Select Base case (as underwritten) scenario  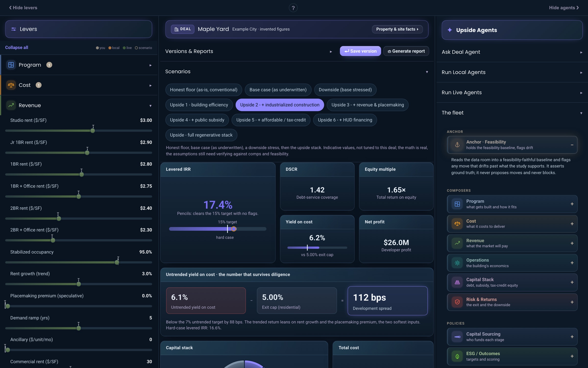point(278,90)
